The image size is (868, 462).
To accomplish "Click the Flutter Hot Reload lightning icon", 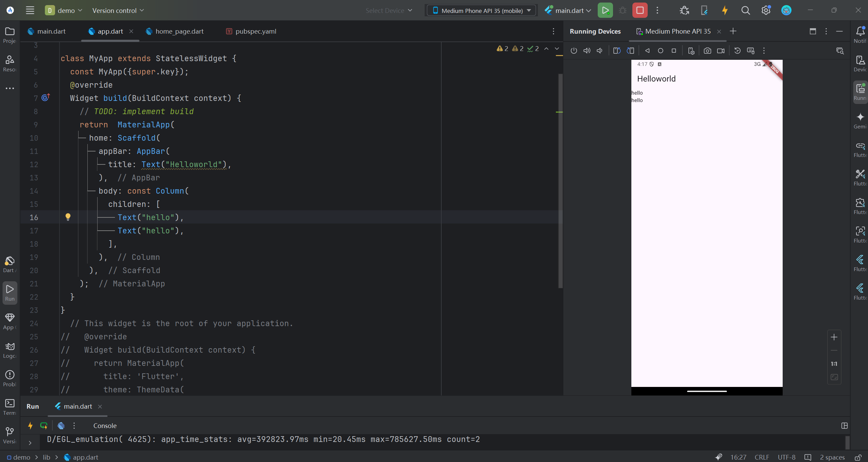I will (x=725, y=10).
